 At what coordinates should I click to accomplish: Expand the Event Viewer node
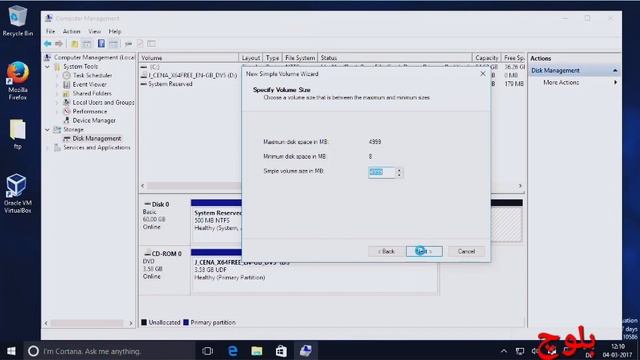[x=58, y=84]
